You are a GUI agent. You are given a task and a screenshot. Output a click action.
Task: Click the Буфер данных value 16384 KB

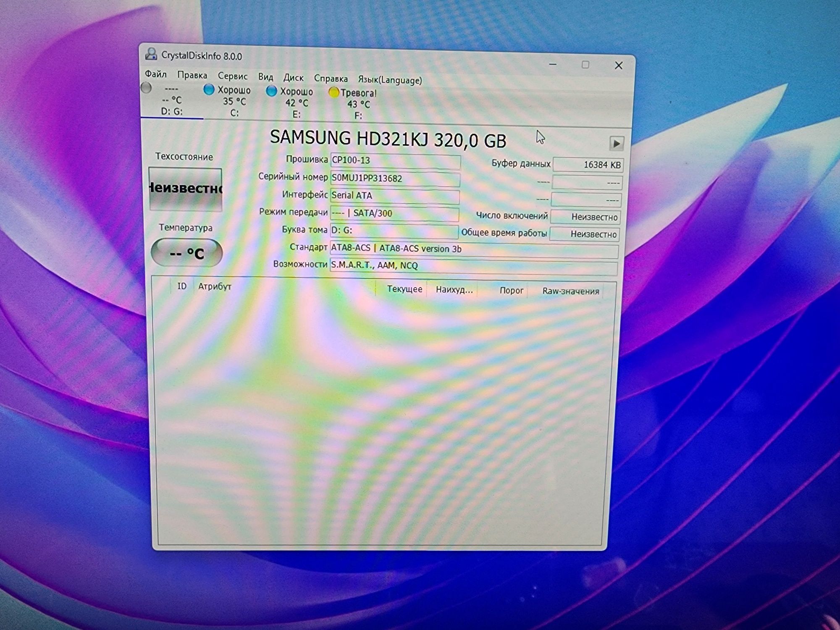point(588,165)
